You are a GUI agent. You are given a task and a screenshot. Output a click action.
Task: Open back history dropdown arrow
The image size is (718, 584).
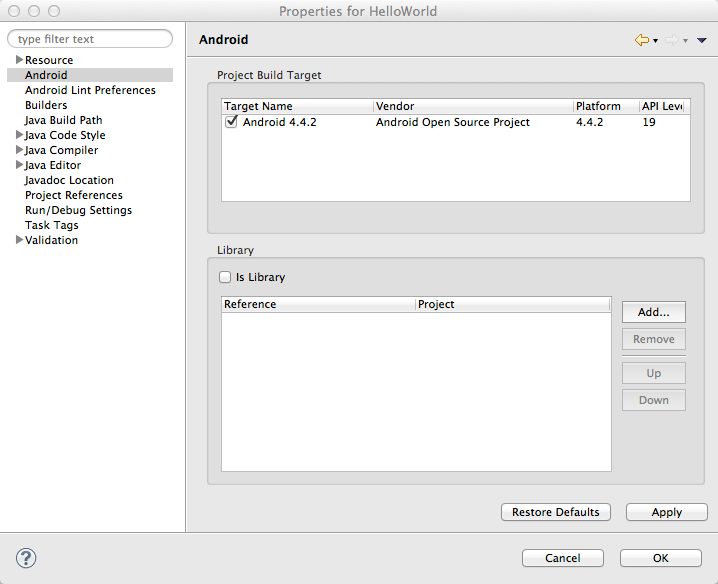point(655,41)
